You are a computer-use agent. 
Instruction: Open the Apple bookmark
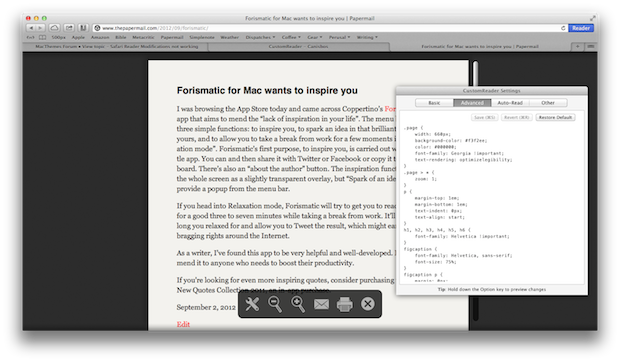coord(78,37)
